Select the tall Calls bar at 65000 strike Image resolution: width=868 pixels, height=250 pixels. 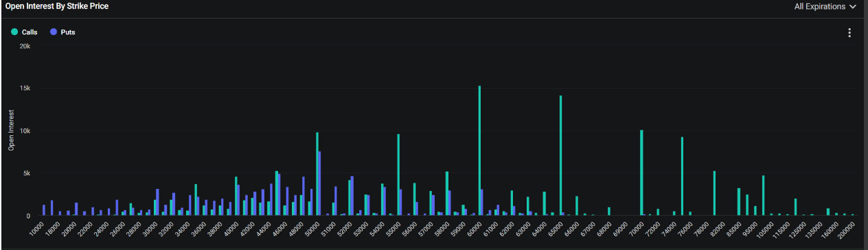coord(560,155)
